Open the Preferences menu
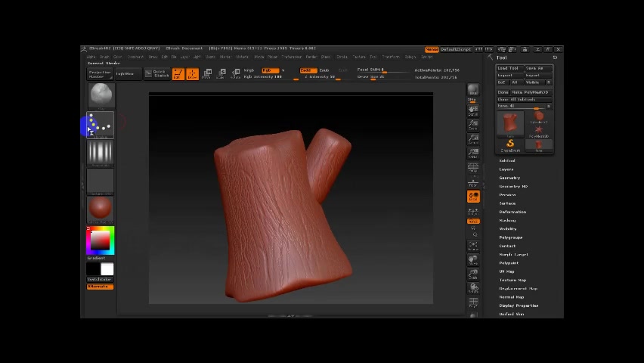This screenshot has height=363, width=644. coord(291,57)
